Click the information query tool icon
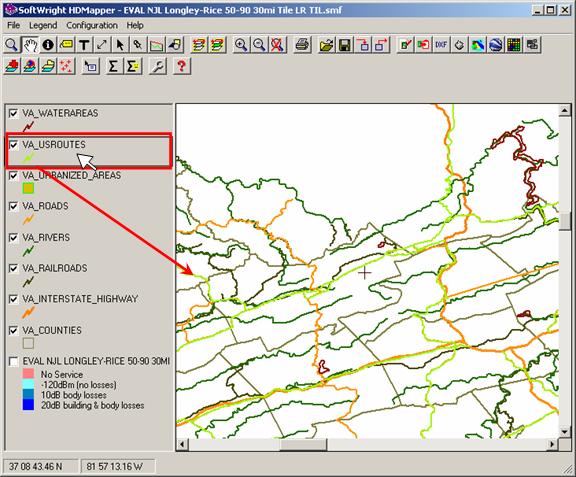This screenshot has width=576, height=477. 48,45
